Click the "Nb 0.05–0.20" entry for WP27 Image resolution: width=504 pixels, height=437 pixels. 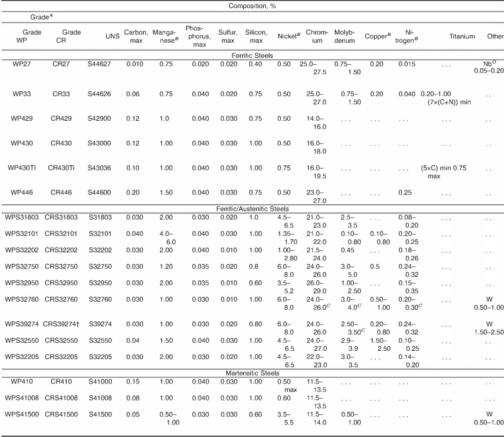click(489, 67)
